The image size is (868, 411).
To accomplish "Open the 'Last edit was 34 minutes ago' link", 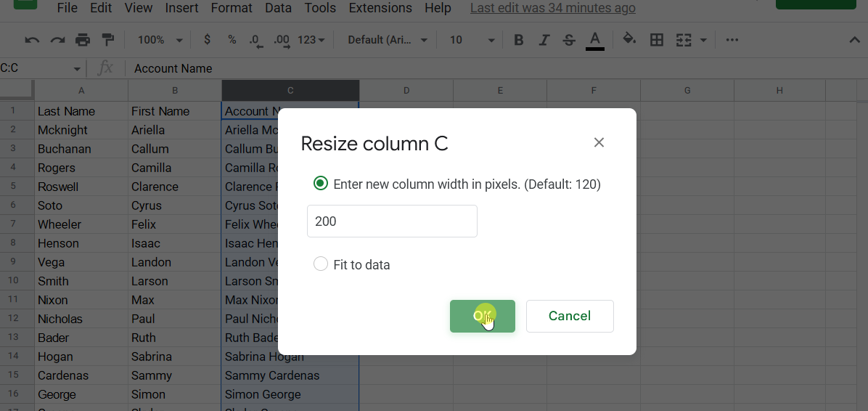I will 552,8.
